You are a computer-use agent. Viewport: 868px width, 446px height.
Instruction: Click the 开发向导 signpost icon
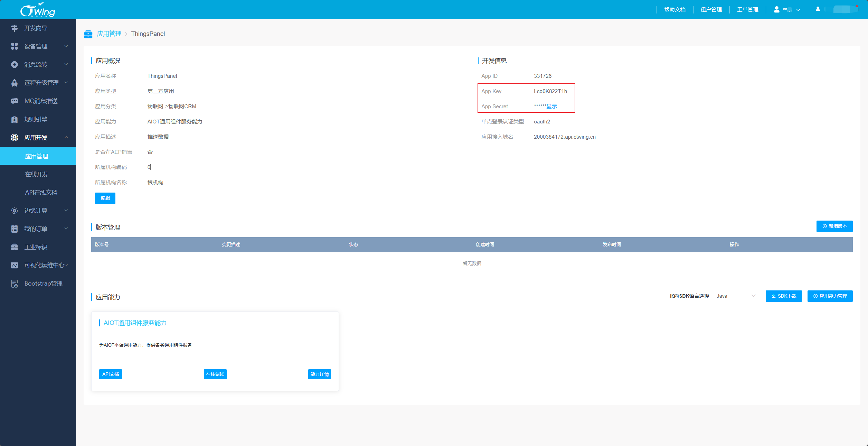14,28
